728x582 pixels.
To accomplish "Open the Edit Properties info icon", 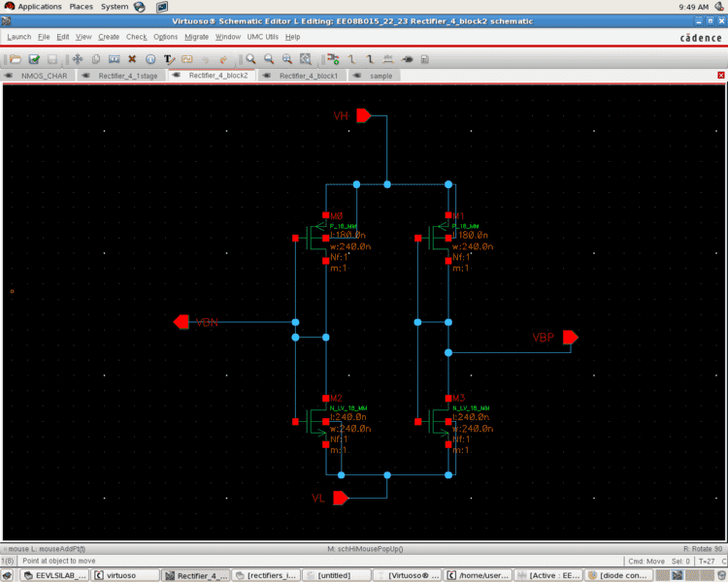I will coord(150,59).
